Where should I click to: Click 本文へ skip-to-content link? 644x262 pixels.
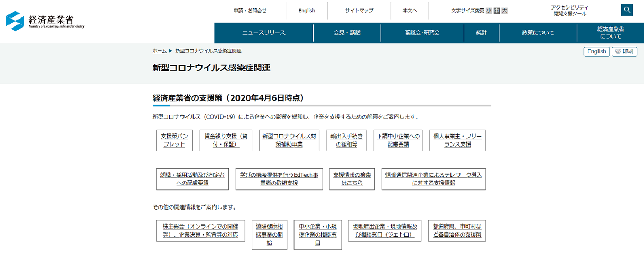[409, 11]
